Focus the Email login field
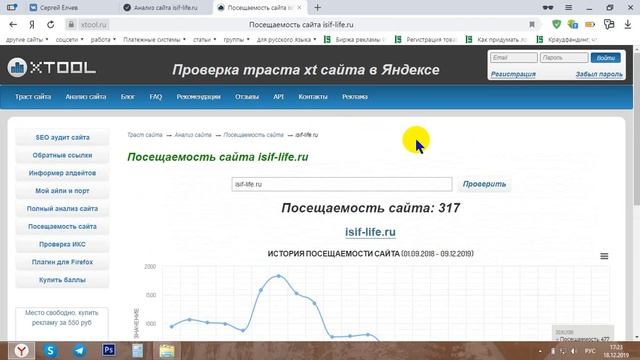 tap(514, 58)
